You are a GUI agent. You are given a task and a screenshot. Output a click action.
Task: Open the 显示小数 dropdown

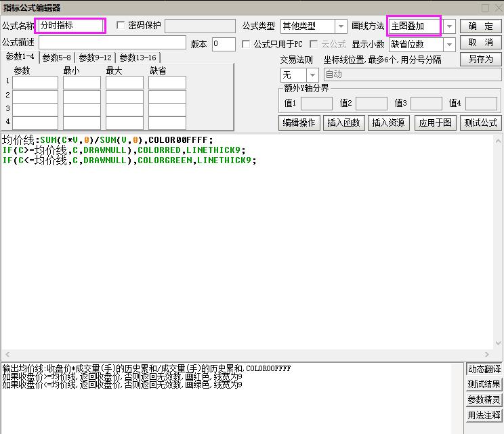tap(449, 45)
